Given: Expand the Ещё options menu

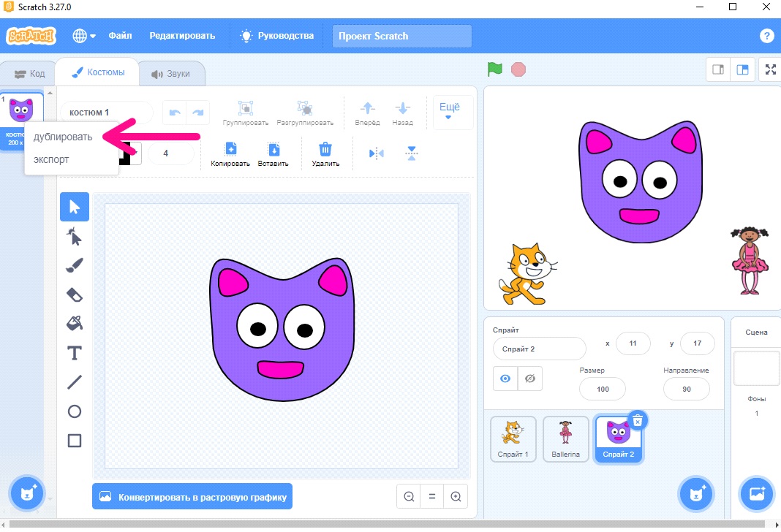Looking at the screenshot, I should tap(450, 112).
